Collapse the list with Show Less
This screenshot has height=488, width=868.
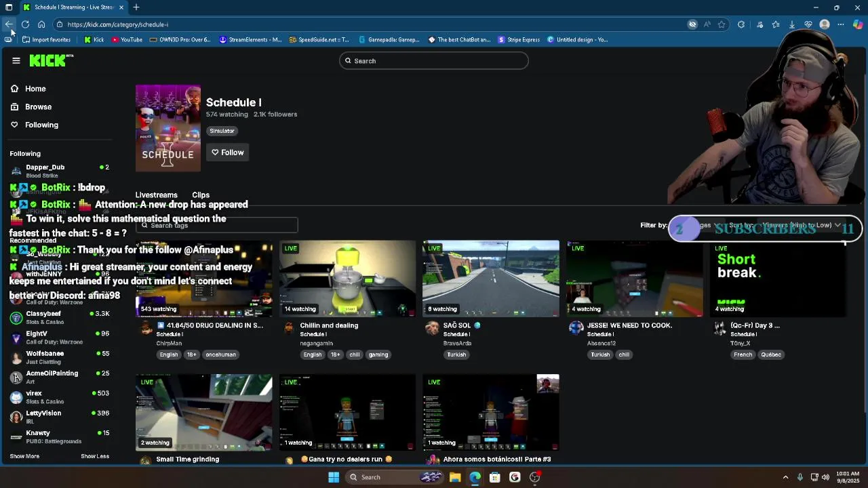pos(95,456)
